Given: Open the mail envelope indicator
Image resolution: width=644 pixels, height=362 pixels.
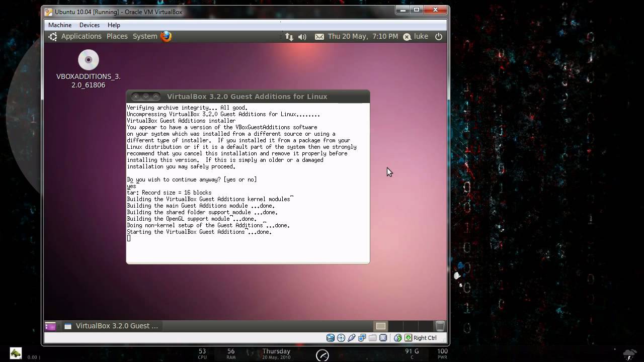Looking at the screenshot, I should click(x=319, y=37).
